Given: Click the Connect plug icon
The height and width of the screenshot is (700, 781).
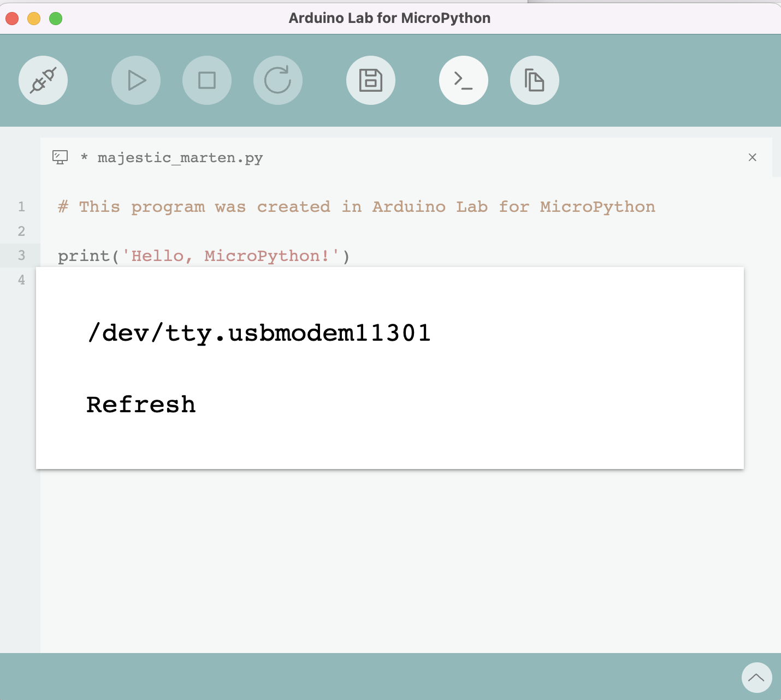Looking at the screenshot, I should (43, 80).
